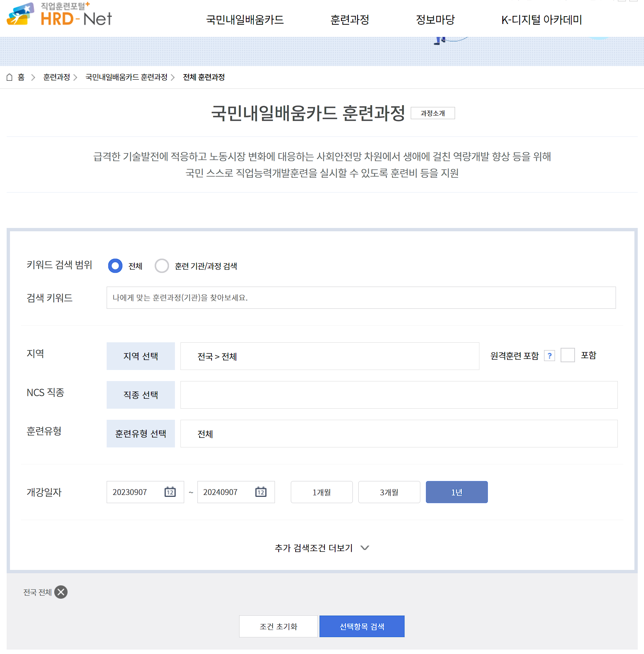The image size is (644, 654).
Task: Select the 1개월 date range preset
Action: 321,492
